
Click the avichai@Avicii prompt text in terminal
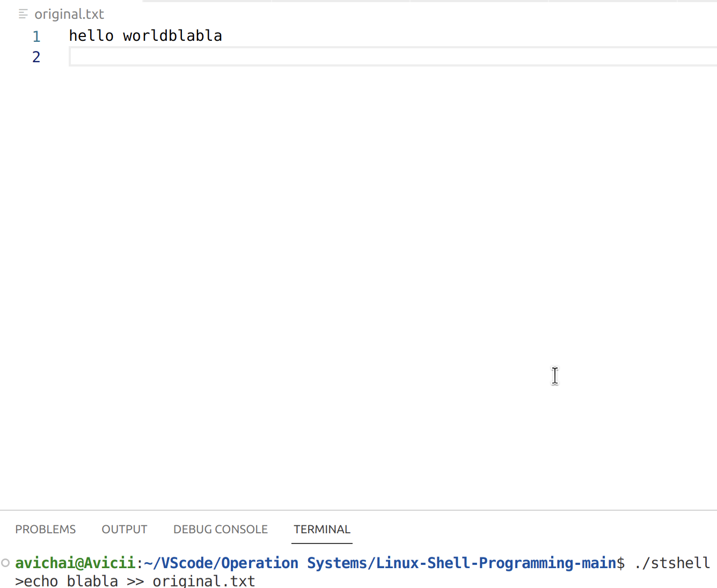pos(75,562)
